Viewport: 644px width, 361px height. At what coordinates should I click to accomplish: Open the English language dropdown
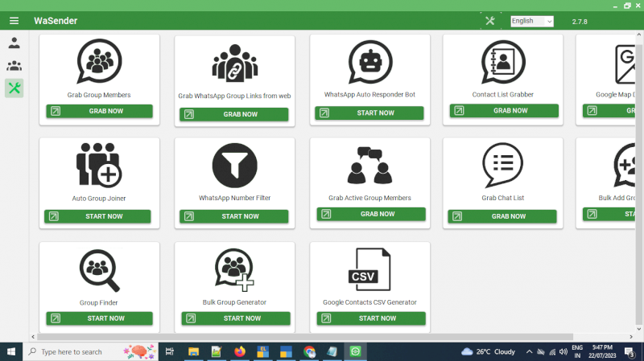click(532, 21)
